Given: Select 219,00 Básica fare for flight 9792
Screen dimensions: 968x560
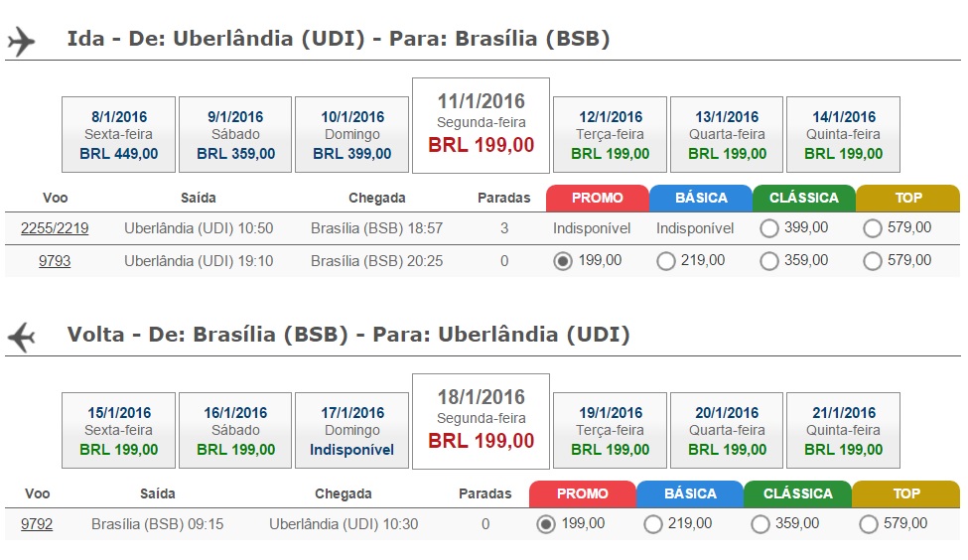Looking at the screenshot, I should pos(652,524).
